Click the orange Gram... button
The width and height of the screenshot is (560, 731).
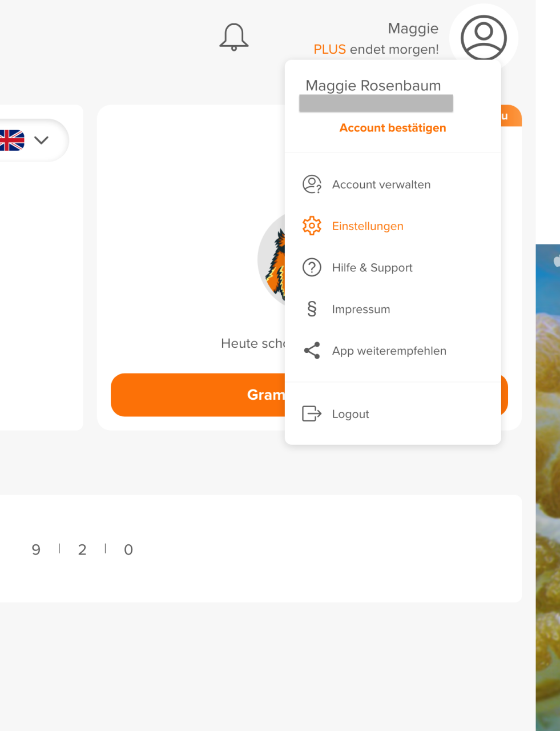tap(198, 395)
